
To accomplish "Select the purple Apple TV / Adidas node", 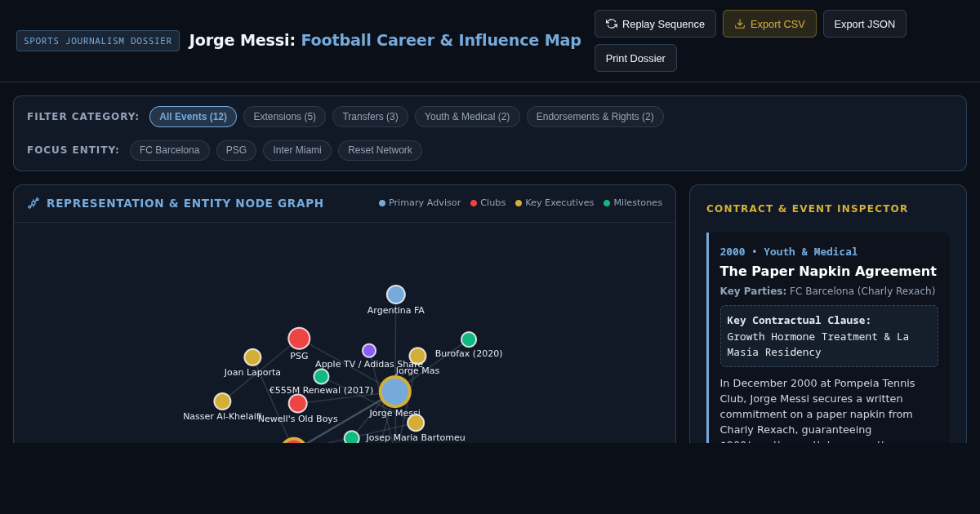I will [x=369, y=351].
